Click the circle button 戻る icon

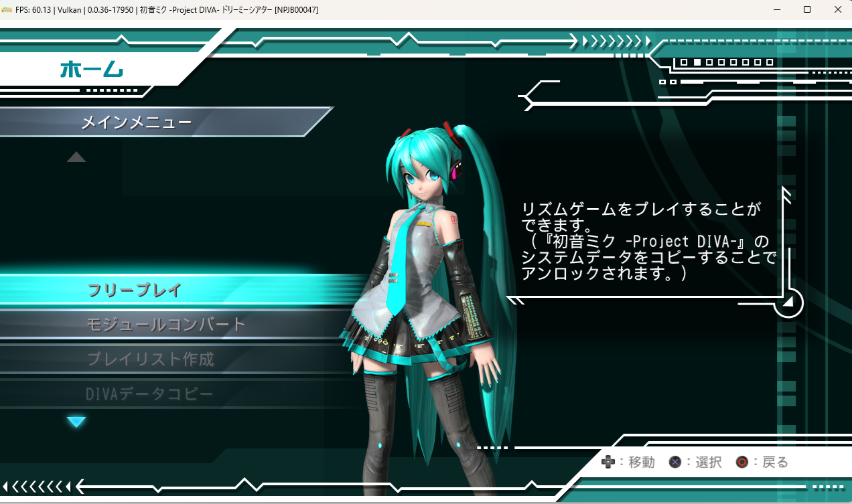(742, 462)
